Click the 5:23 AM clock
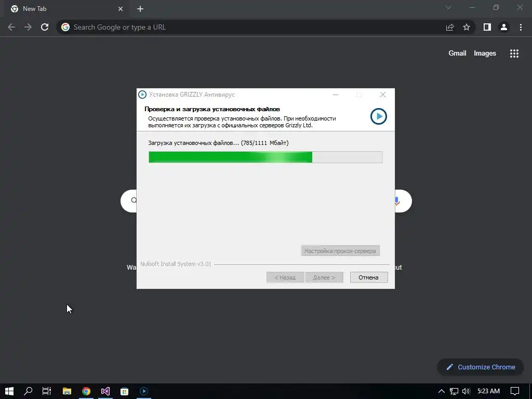The width and height of the screenshot is (532, 399). click(488, 391)
